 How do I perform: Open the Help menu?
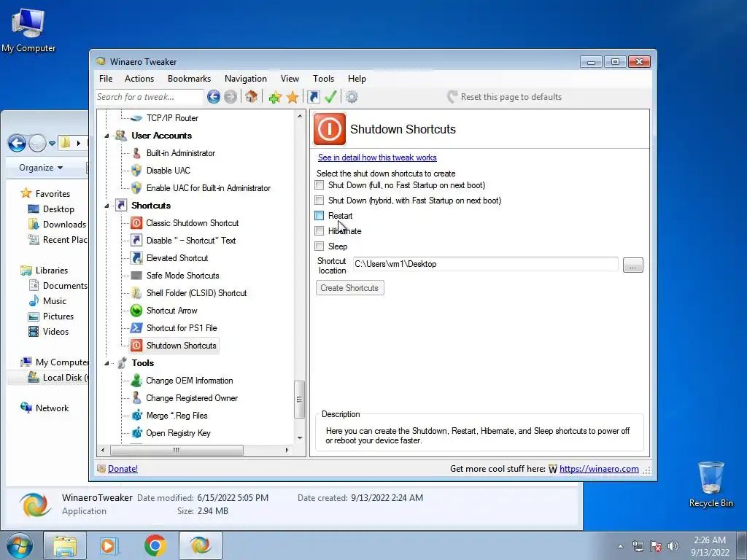(357, 79)
